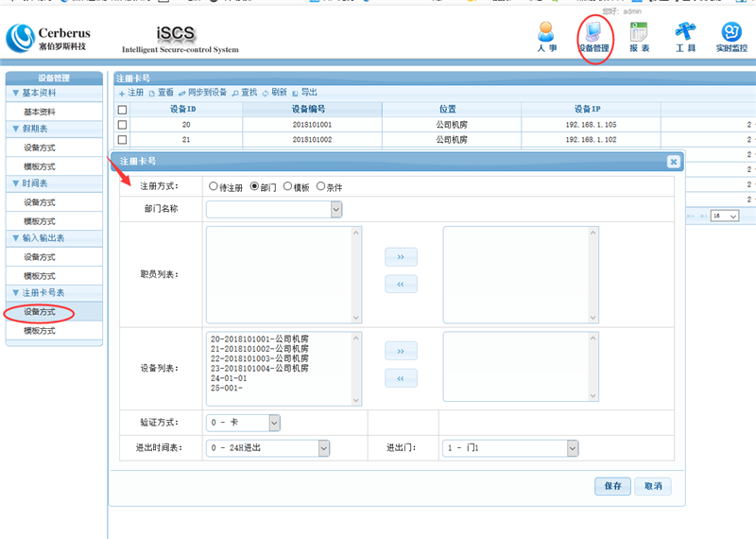This screenshot has height=539, width=756.
Task: Click the 导出 export toolbar button
Action: point(304,93)
